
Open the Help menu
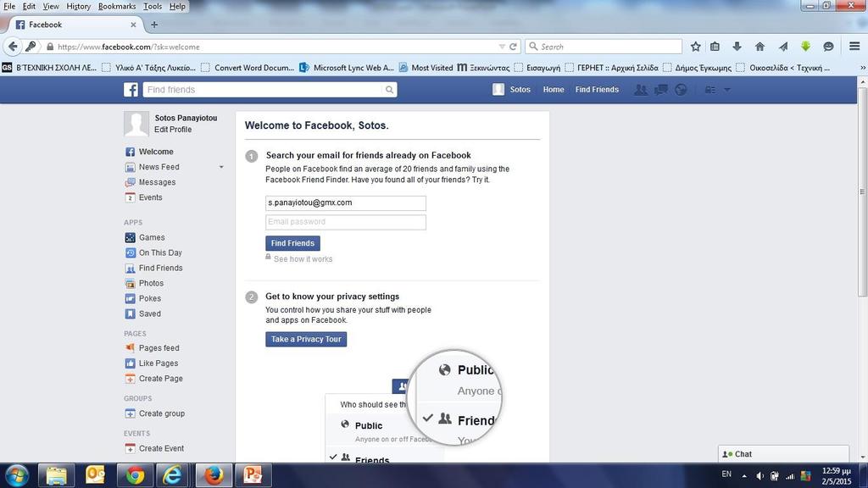point(177,6)
